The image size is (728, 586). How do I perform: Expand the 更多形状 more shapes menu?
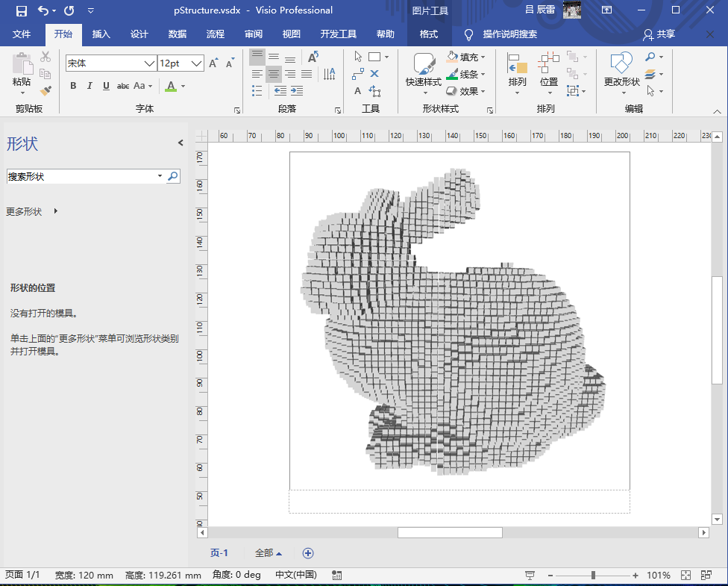tap(31, 211)
